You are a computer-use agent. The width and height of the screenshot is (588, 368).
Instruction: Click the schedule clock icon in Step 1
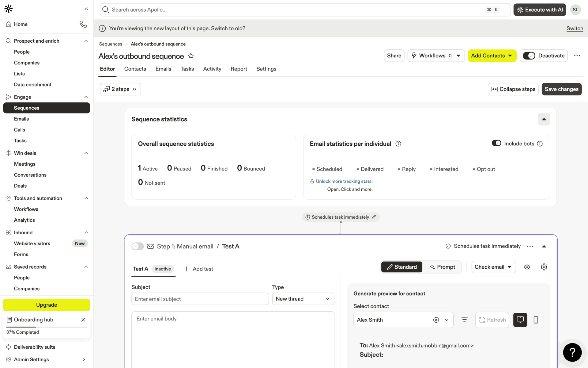pyautogui.click(x=448, y=246)
